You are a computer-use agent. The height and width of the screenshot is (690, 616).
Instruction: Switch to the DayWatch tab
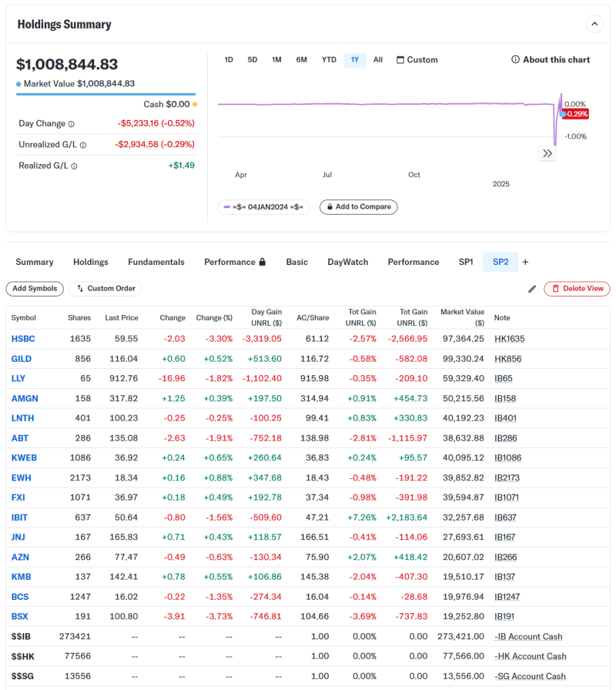[348, 262]
